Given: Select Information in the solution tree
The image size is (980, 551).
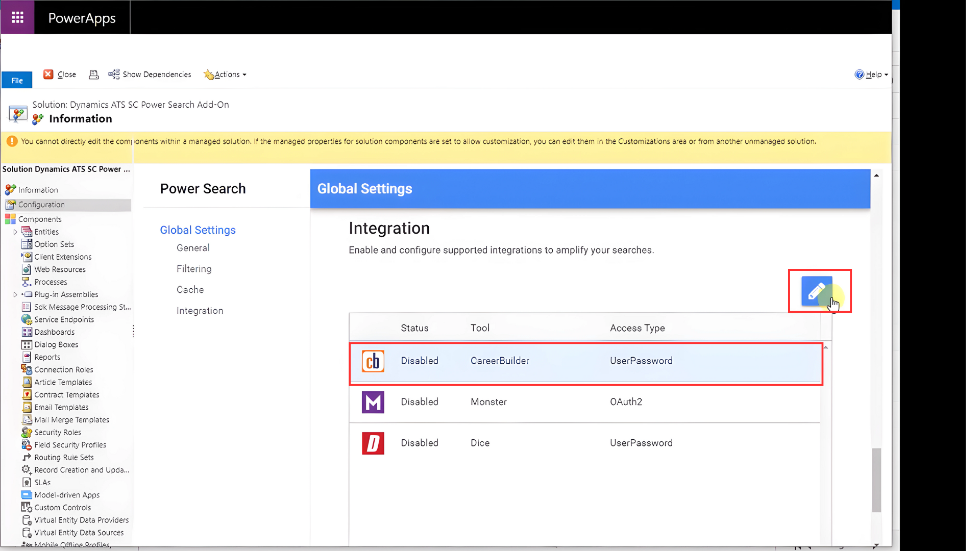Looking at the screenshot, I should (38, 190).
